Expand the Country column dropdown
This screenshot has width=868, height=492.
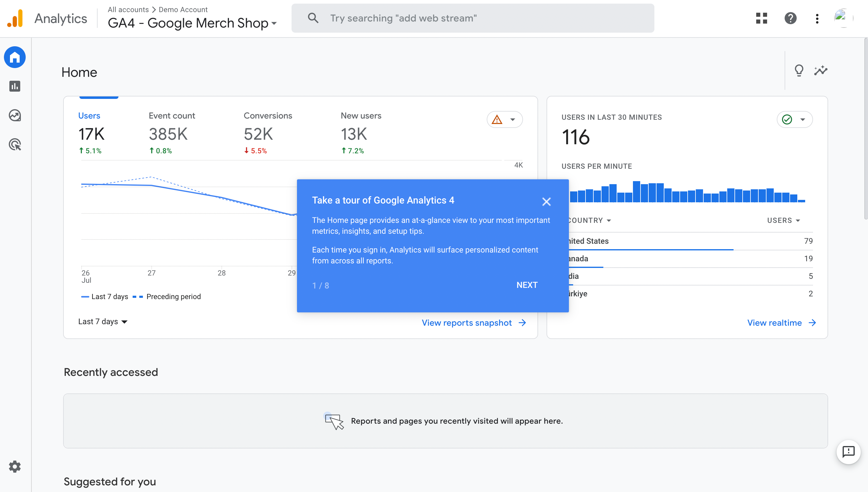click(x=589, y=220)
